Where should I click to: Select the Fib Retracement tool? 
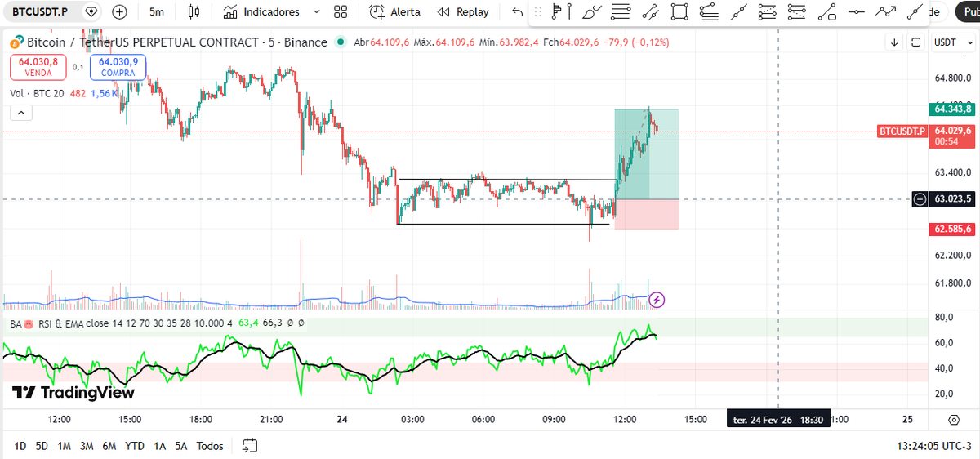pos(767,11)
